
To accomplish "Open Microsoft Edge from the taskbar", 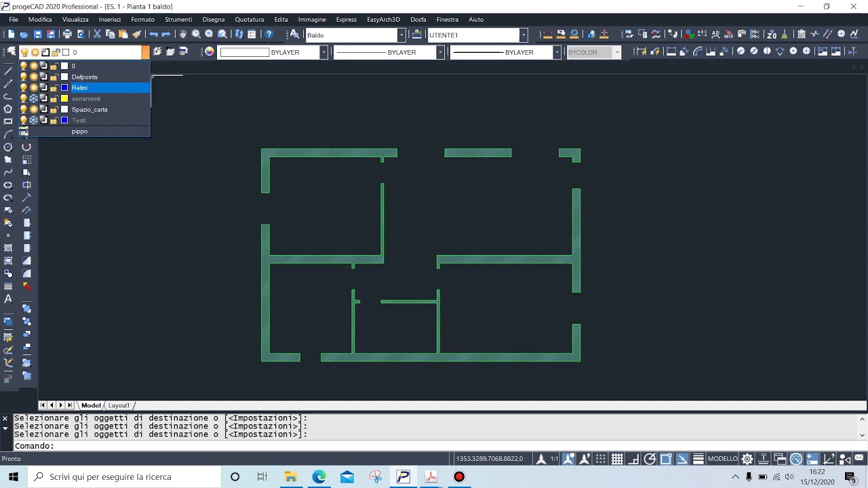I will point(319,477).
